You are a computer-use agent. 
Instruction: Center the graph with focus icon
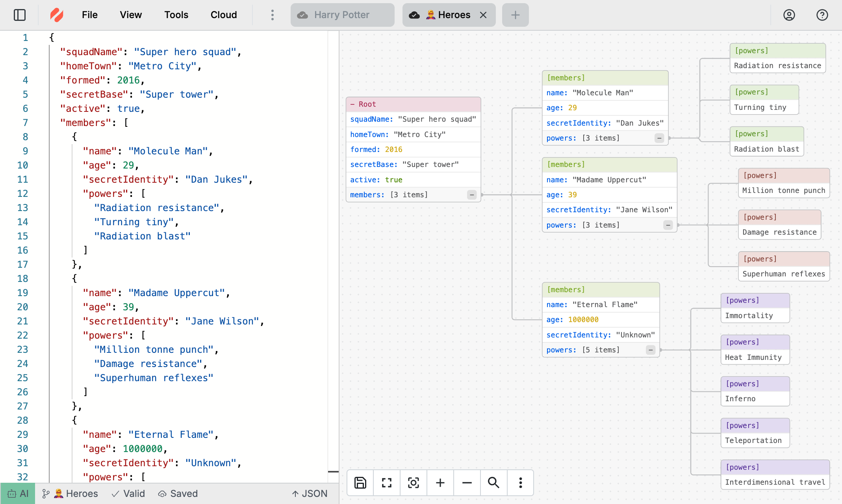tap(414, 482)
